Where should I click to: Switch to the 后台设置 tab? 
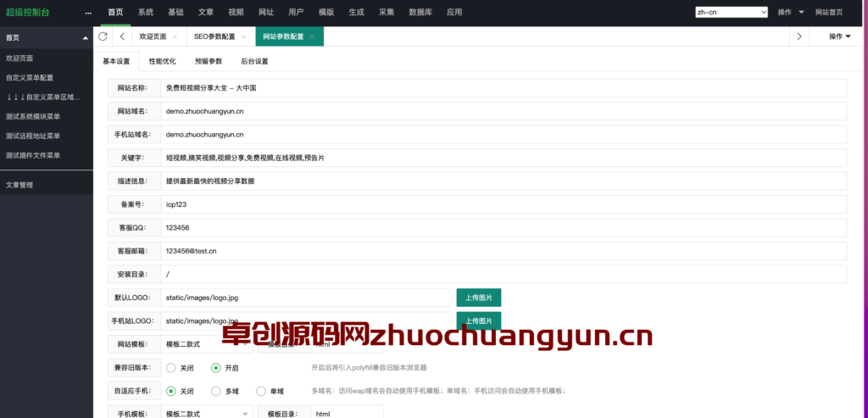click(254, 61)
